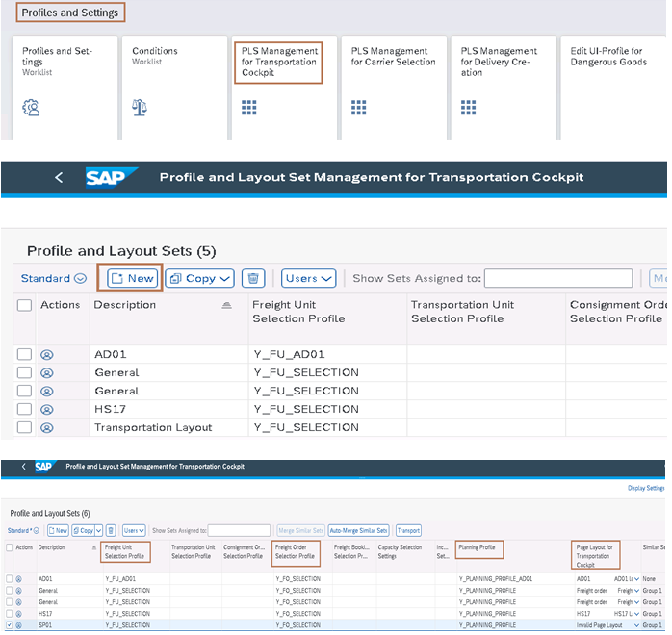Open the page layout dropdown in the HS17 row
Screen dimensions: 672x635
click(636, 614)
